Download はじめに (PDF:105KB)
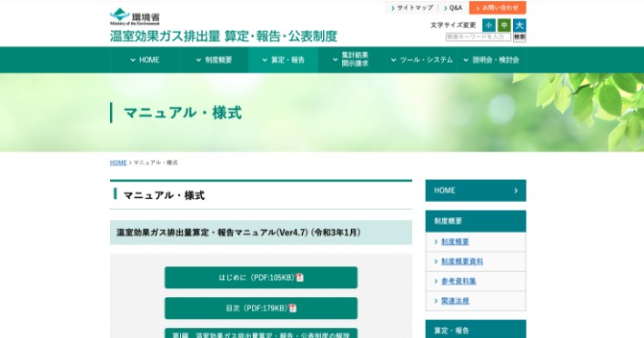Image resolution: width=644 pixels, height=338 pixels. pyautogui.click(x=261, y=278)
